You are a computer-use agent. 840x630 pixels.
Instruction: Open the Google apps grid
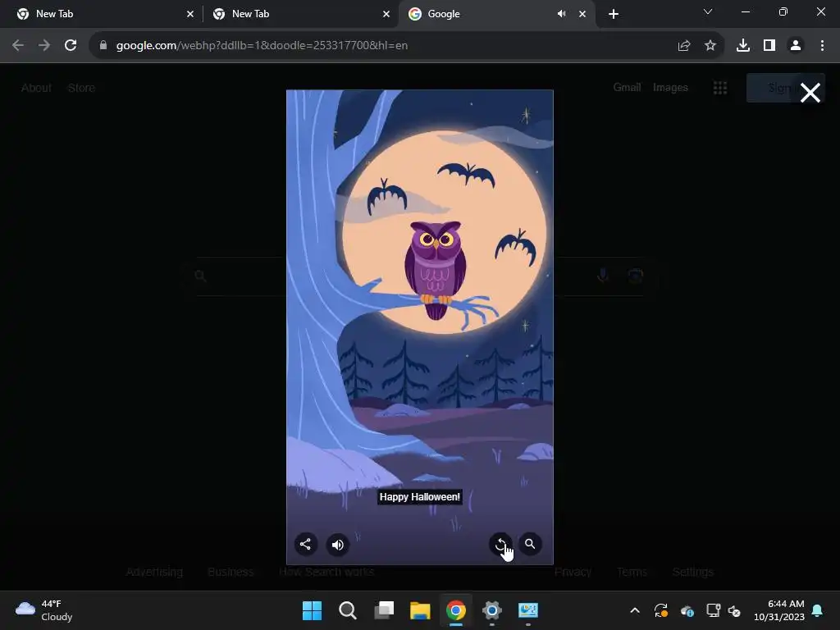coord(720,88)
